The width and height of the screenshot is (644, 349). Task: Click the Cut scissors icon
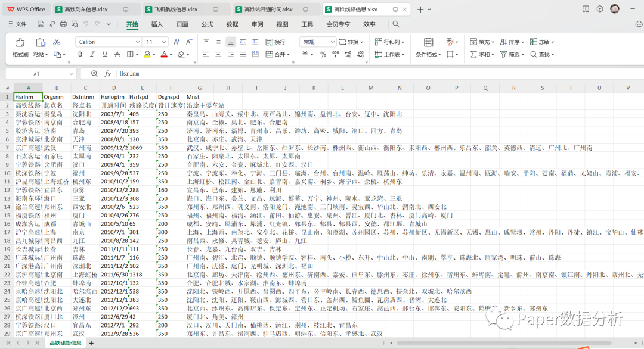(x=57, y=42)
